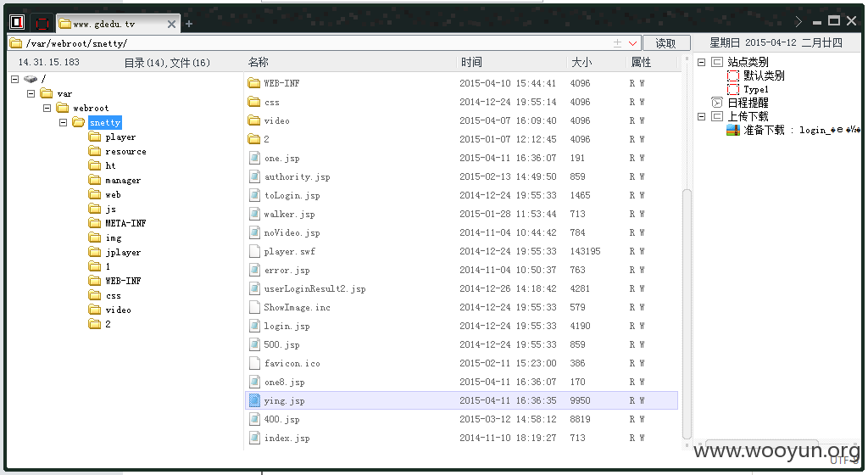868x475 pixels.
Task: Collapse the 站点类别 node
Action: point(701,62)
